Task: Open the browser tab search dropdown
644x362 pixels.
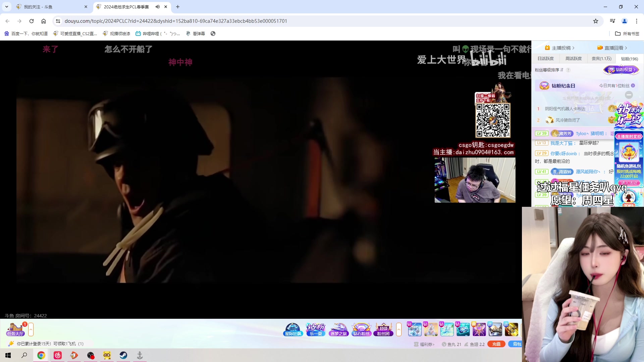Action: tap(6, 7)
